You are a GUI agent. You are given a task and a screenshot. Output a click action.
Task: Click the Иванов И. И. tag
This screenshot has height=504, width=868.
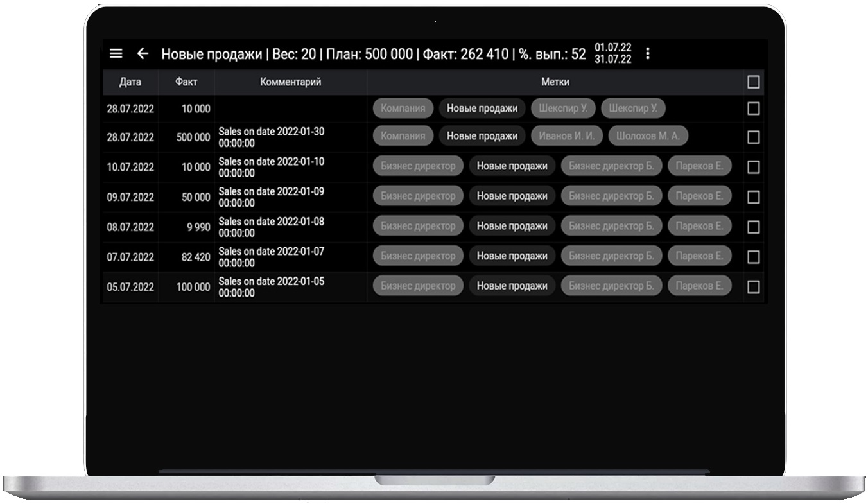click(566, 136)
